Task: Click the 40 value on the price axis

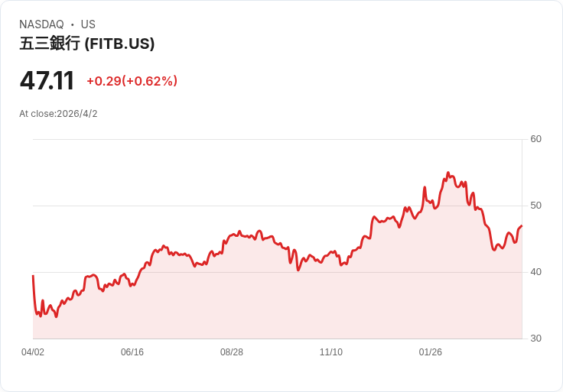Action: (535, 272)
